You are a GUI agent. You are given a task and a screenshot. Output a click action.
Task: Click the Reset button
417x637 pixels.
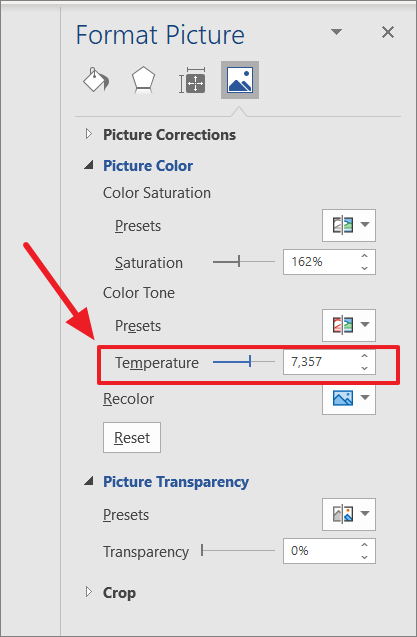pos(132,438)
